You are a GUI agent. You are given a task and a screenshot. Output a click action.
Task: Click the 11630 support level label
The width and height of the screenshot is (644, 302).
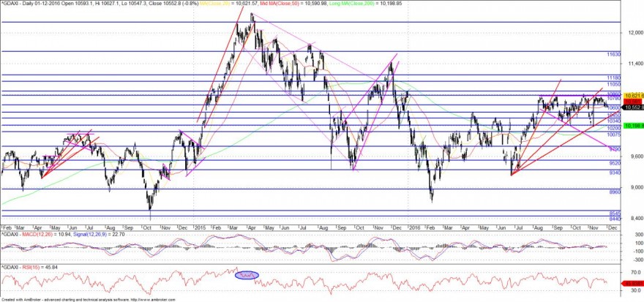613,54
